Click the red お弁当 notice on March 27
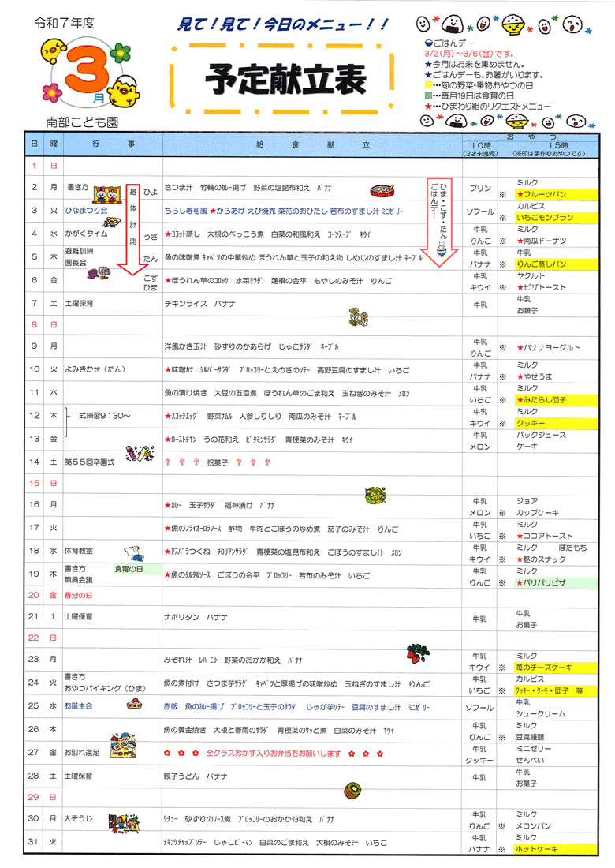The image size is (615, 868). point(274,753)
